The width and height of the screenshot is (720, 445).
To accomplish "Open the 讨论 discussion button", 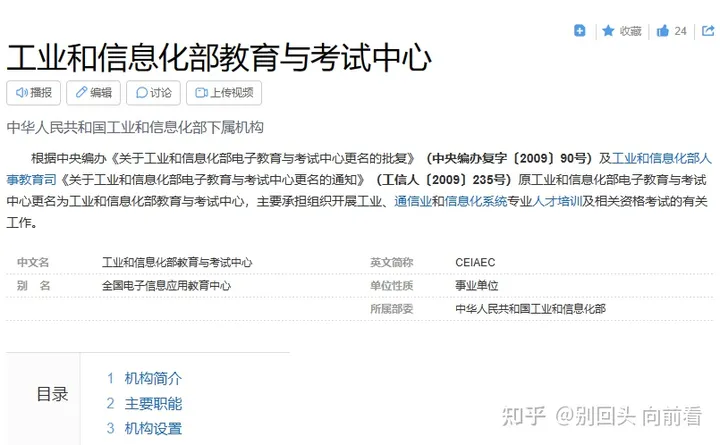I will point(153,93).
